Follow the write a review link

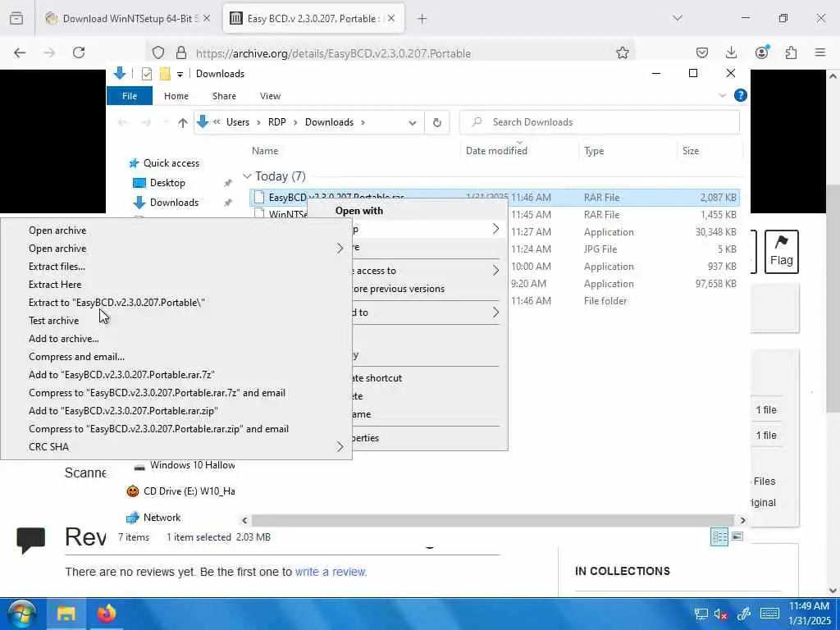pyautogui.click(x=331, y=572)
